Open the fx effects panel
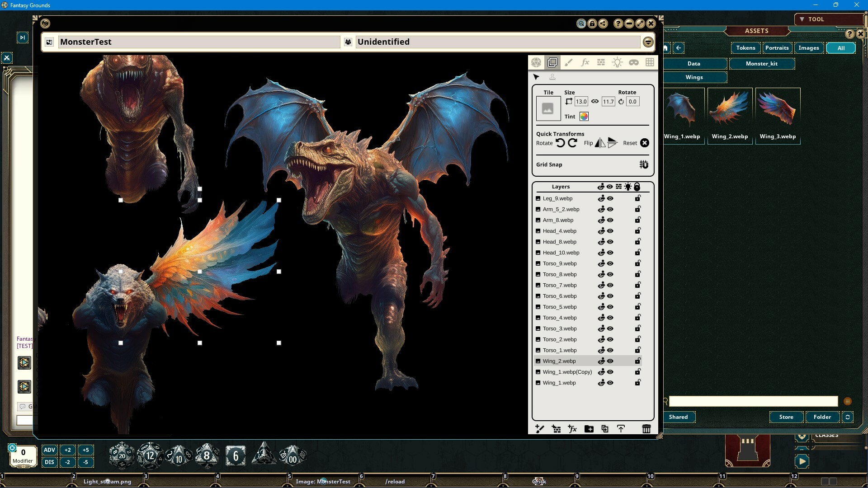 click(x=585, y=62)
